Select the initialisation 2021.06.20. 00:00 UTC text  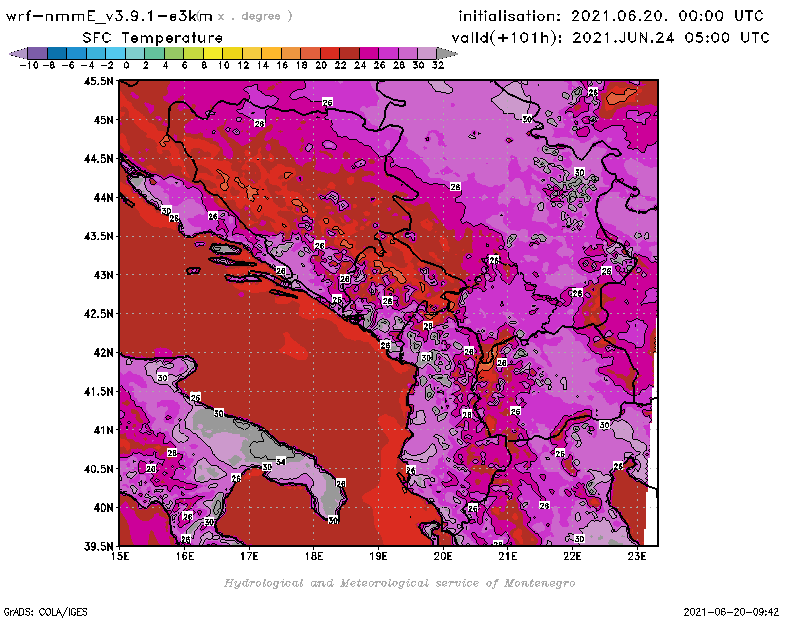611,16
